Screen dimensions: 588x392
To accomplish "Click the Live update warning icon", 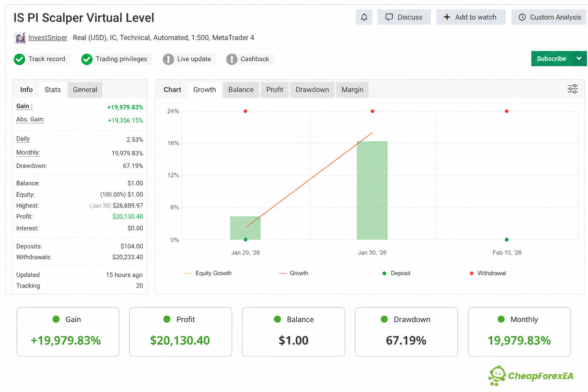I will pos(168,59).
